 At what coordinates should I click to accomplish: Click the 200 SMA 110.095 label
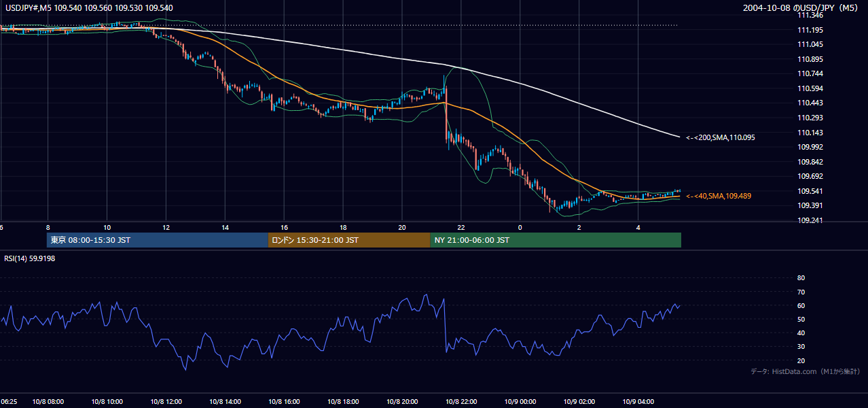(720, 137)
